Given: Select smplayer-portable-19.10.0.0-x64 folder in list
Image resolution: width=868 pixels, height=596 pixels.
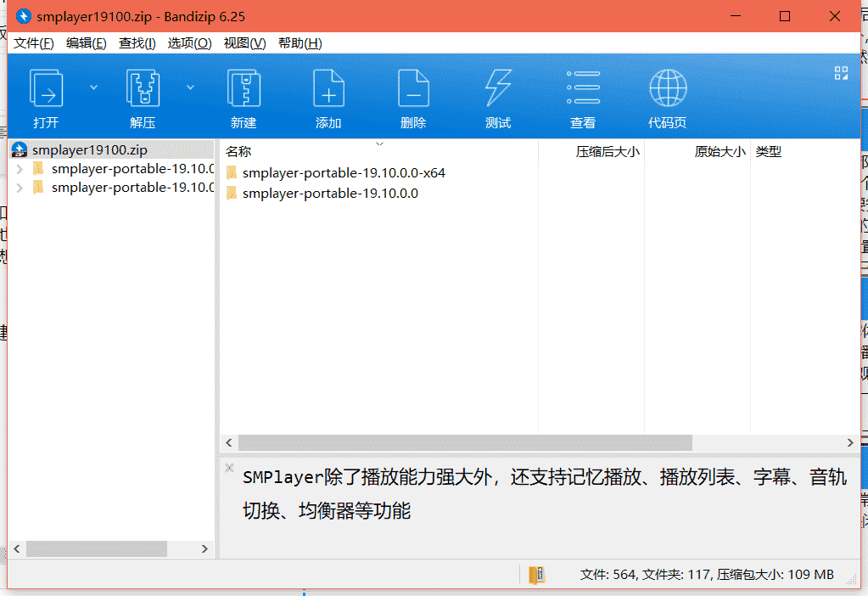Looking at the screenshot, I should (344, 173).
